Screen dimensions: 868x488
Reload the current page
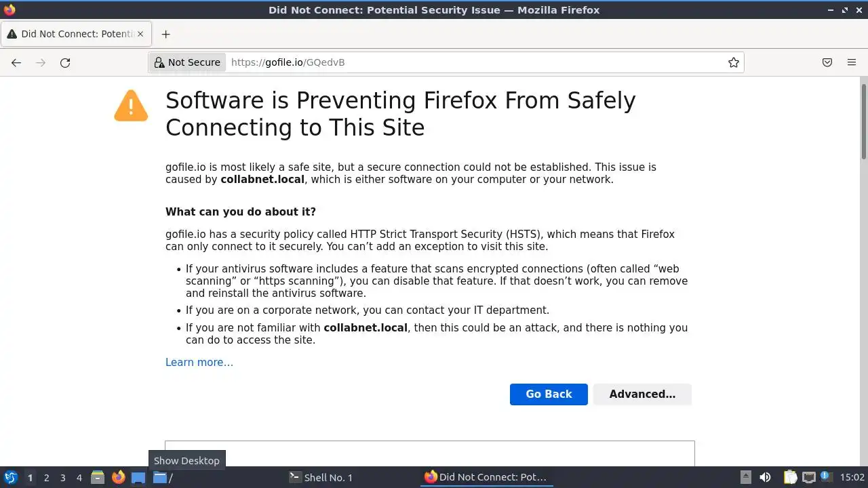coord(65,62)
